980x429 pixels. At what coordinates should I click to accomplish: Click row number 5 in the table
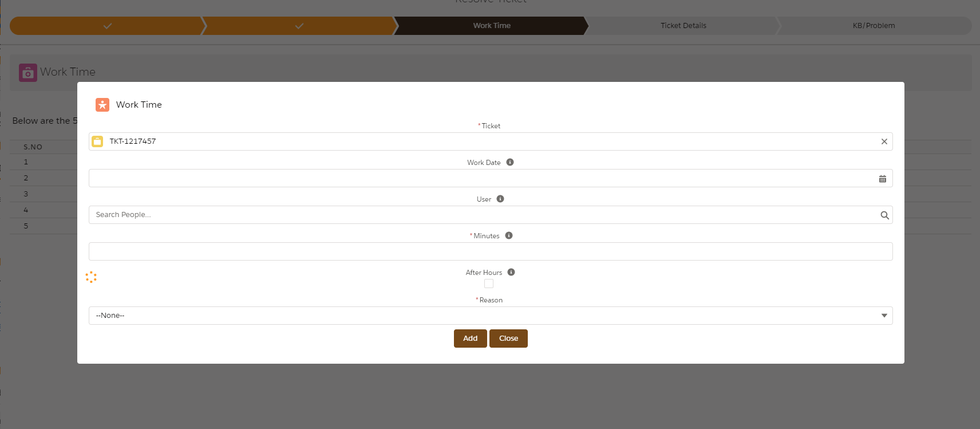(x=26, y=226)
